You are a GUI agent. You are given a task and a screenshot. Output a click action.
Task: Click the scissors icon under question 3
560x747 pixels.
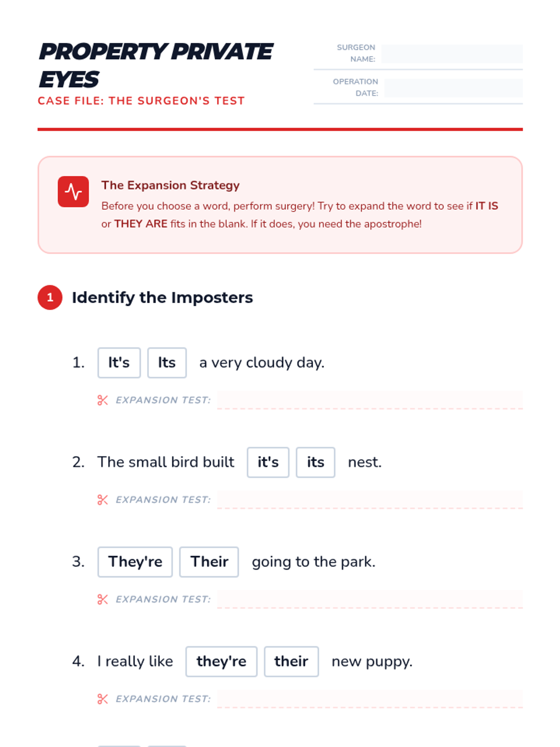(x=103, y=599)
